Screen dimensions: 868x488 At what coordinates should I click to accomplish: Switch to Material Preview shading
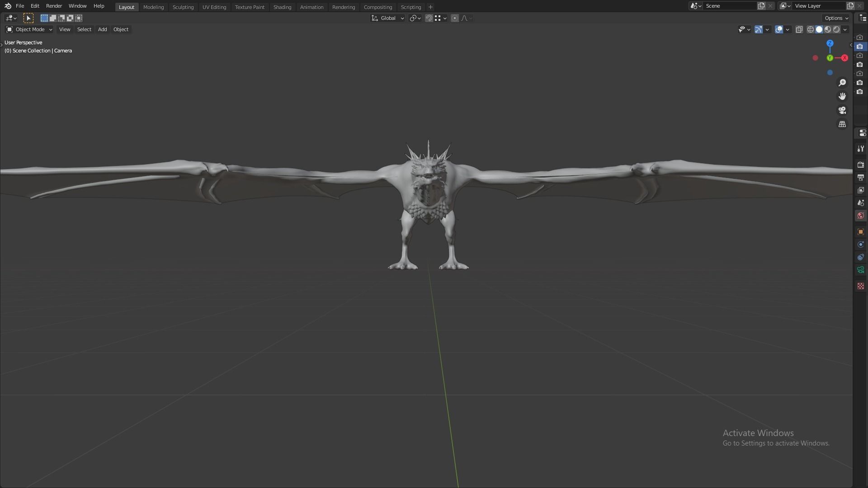point(828,29)
